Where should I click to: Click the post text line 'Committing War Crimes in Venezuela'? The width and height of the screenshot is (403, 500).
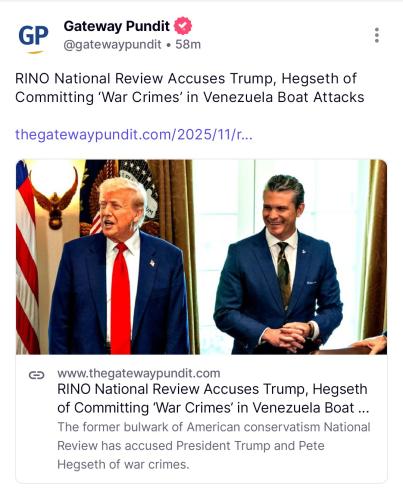tap(189, 97)
